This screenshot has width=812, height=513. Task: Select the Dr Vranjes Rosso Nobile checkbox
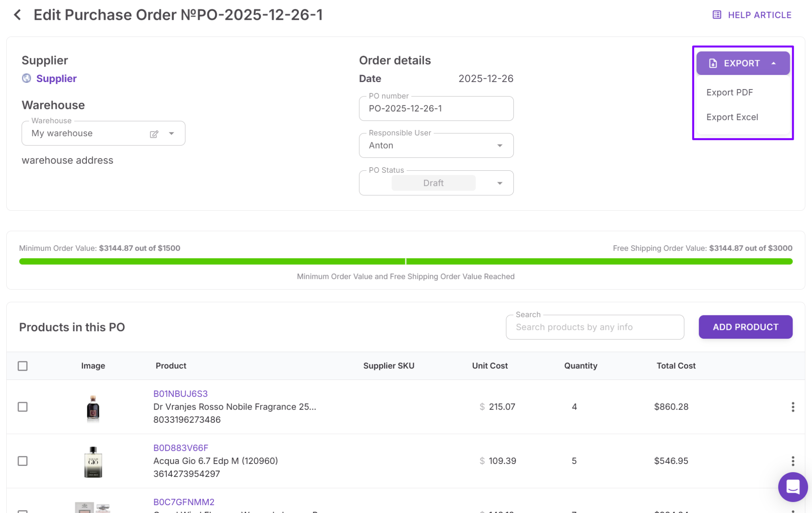23,407
